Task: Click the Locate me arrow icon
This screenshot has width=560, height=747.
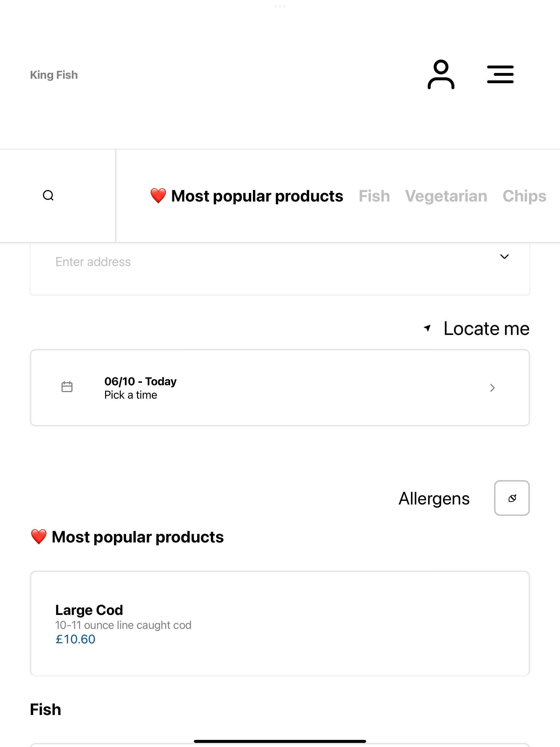Action: coord(427,328)
